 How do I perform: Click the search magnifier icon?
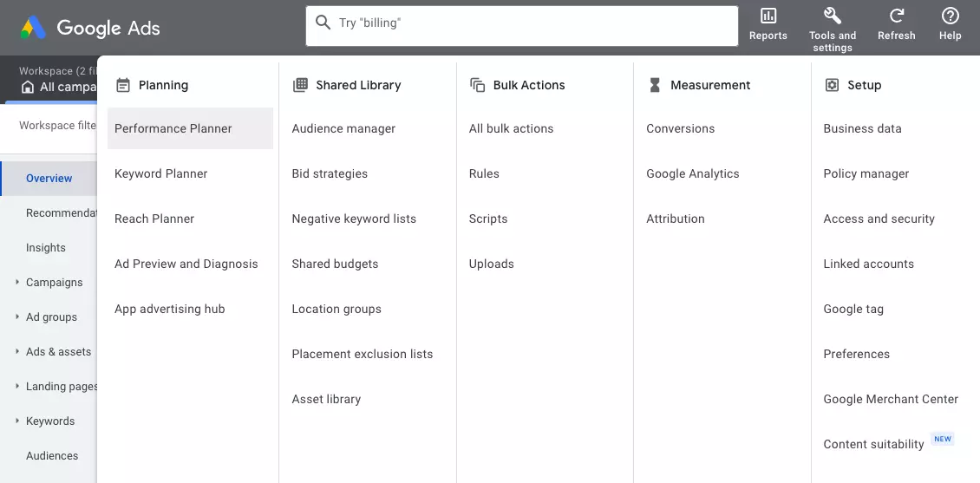click(323, 23)
